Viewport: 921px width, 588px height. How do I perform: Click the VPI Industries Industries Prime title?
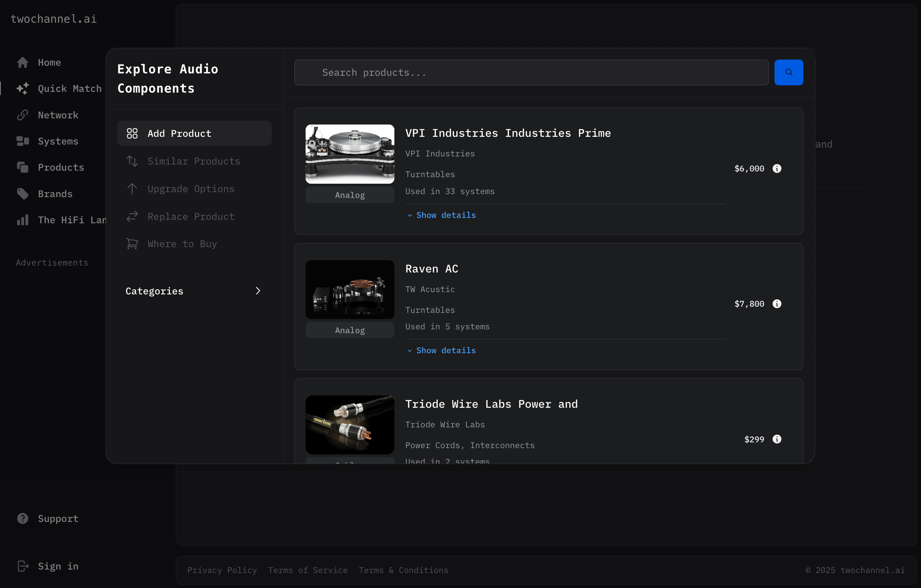pos(508,133)
